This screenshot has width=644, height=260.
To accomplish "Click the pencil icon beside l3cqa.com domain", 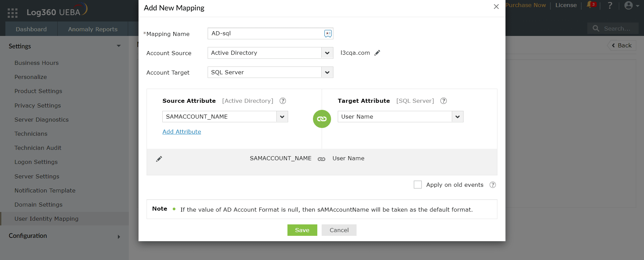I will [377, 53].
